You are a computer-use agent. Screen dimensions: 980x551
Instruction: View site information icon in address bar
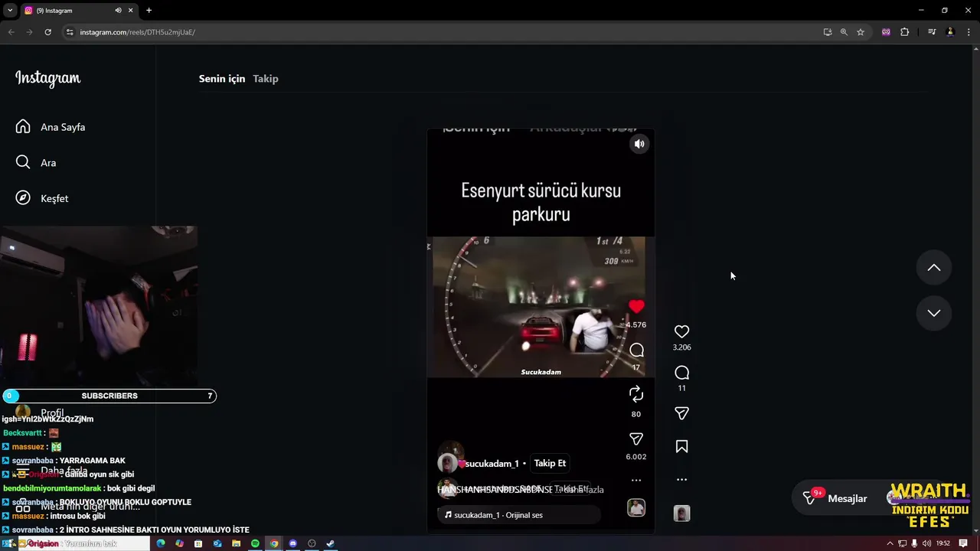(x=70, y=32)
